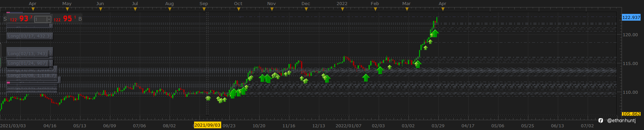Click the 11/16 date axis label
This screenshot has height=130, width=644.
(x=289, y=126)
